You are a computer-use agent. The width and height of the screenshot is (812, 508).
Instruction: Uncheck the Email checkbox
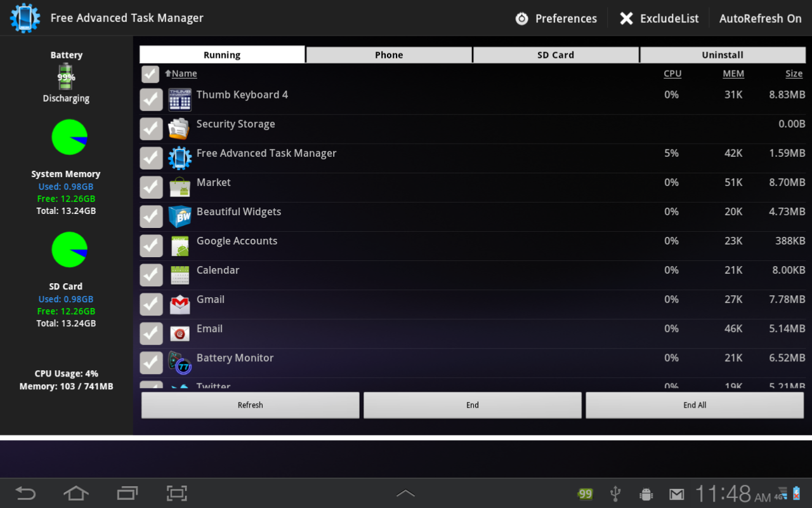[151, 333]
